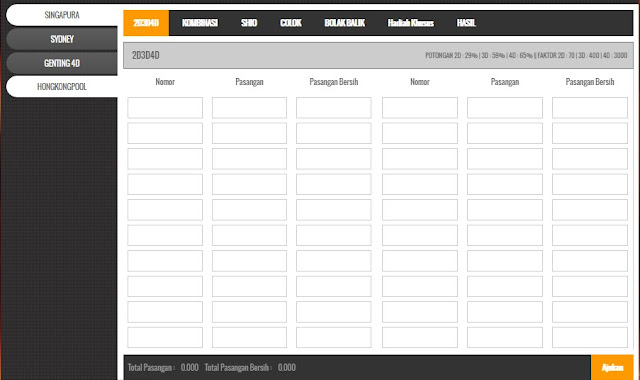Select the last-row left Pasangan field
Screen dimensions: 640x380
click(249, 338)
